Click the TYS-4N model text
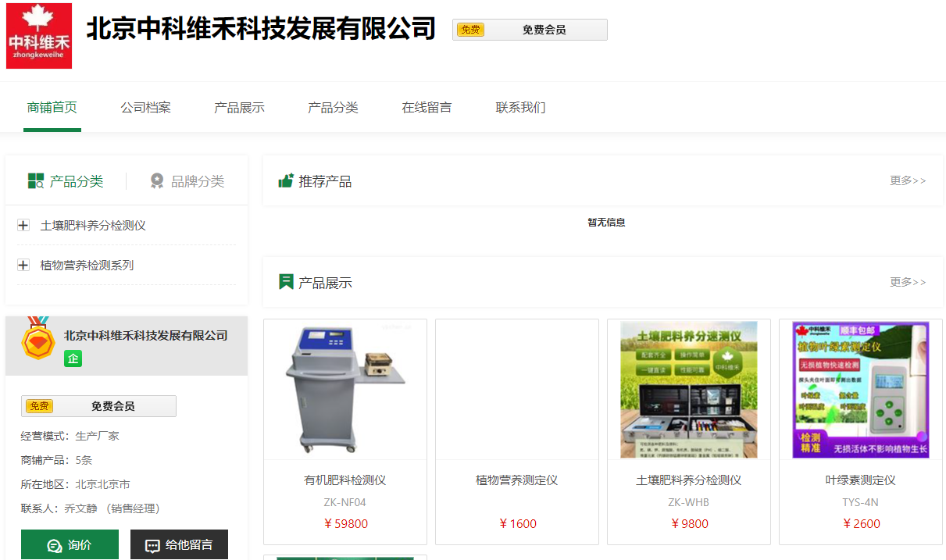Viewport: 946px width, 560px height. pos(861,502)
